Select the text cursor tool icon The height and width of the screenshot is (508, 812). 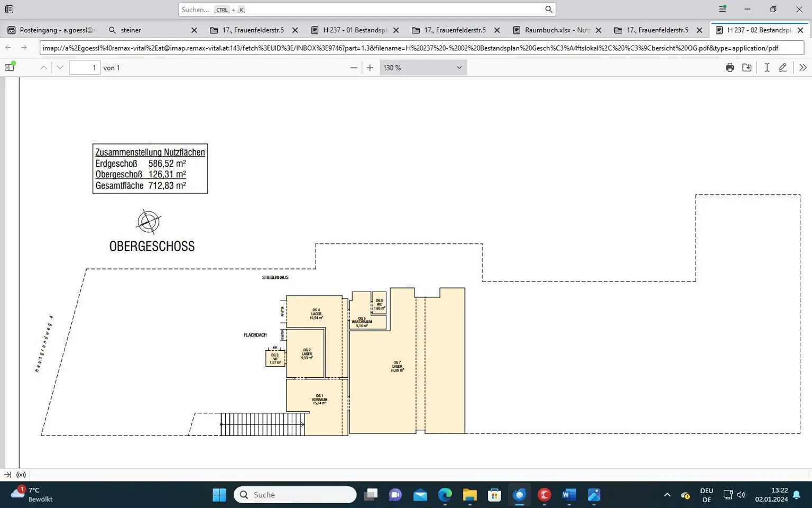coord(767,68)
